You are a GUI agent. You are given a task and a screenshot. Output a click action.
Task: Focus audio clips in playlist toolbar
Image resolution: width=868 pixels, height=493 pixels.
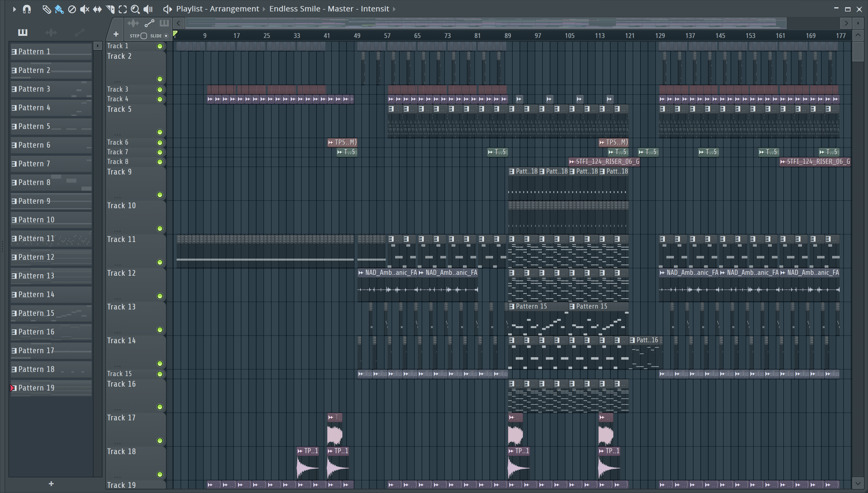[x=133, y=24]
